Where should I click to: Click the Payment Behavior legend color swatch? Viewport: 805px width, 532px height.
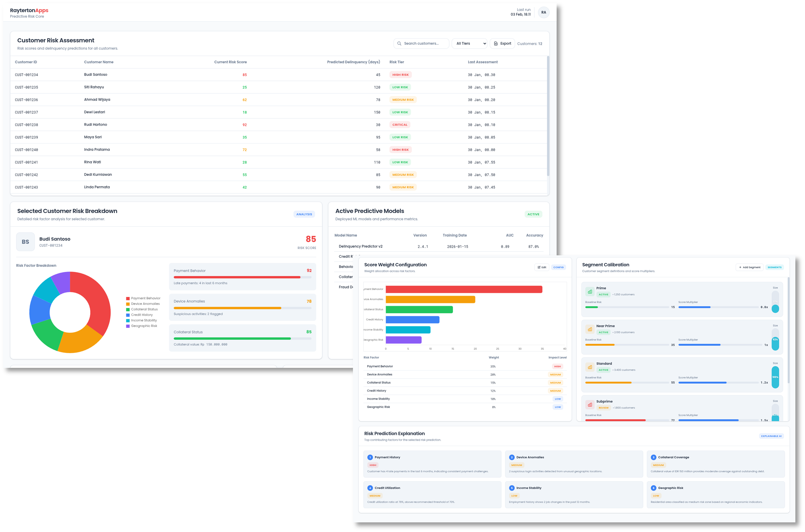[x=128, y=298]
